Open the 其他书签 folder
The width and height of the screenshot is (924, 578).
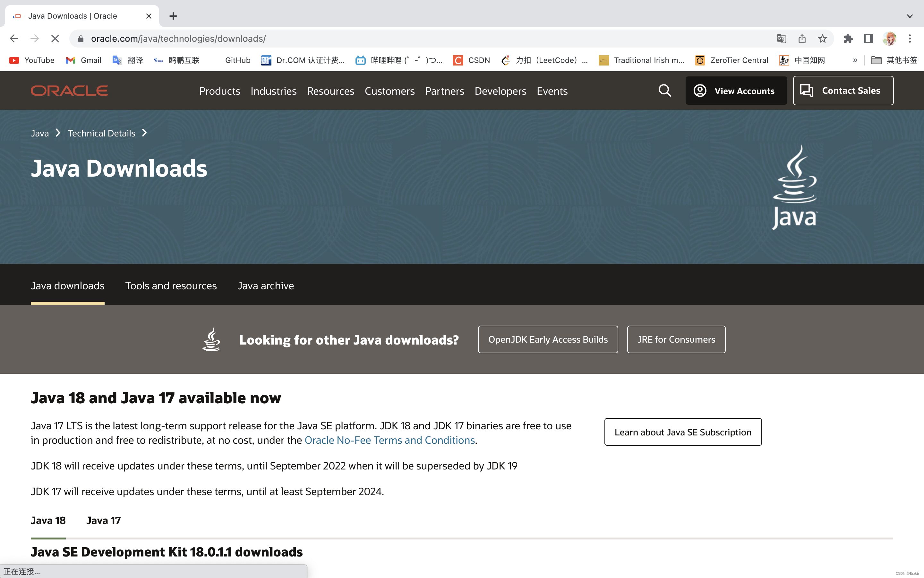894,60
